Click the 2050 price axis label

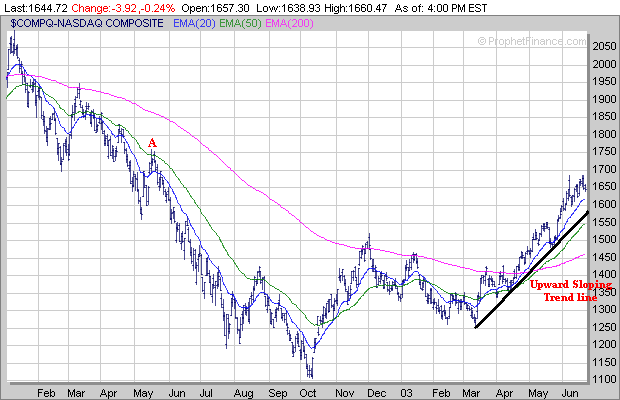604,46
